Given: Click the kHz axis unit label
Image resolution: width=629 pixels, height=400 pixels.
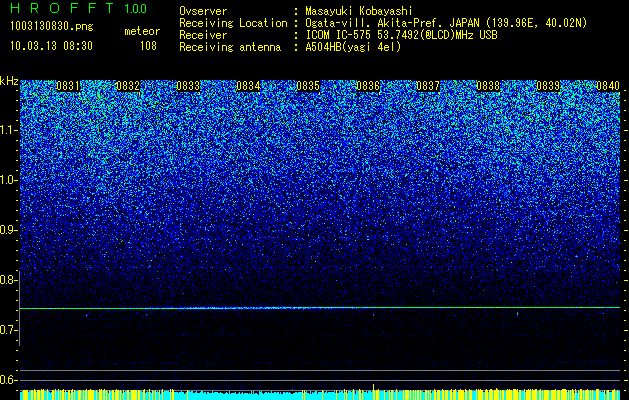Looking at the screenshot, I should (x=9, y=81).
